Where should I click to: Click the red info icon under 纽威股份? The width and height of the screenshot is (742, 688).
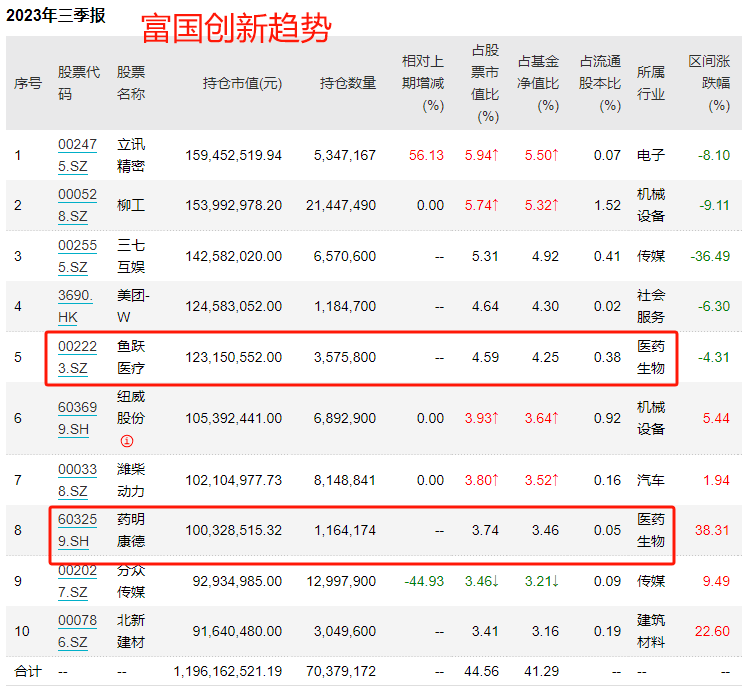coord(127,441)
